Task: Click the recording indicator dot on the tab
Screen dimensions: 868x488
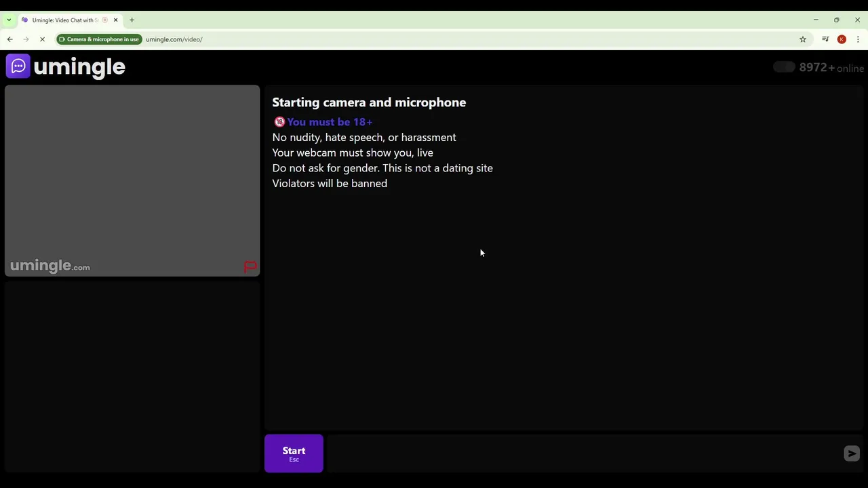Action: [104, 20]
